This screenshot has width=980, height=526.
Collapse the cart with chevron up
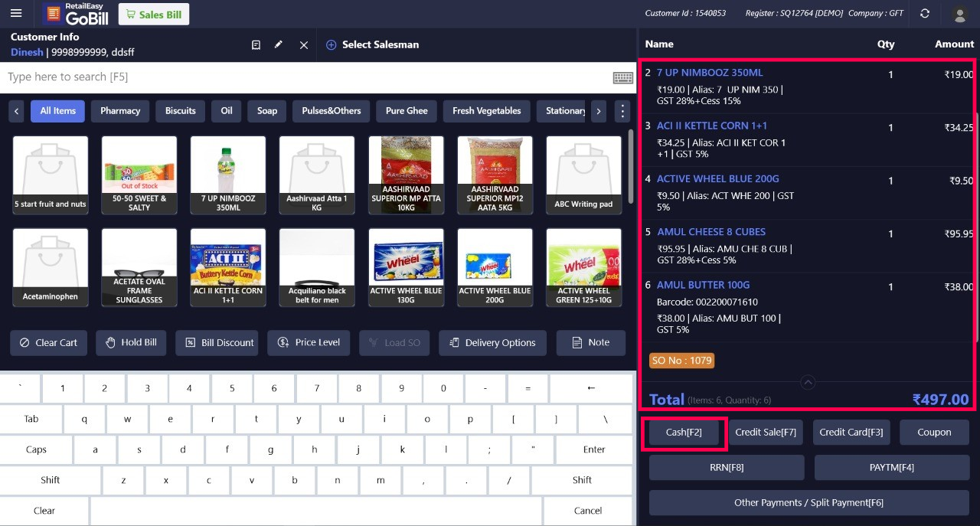point(808,382)
